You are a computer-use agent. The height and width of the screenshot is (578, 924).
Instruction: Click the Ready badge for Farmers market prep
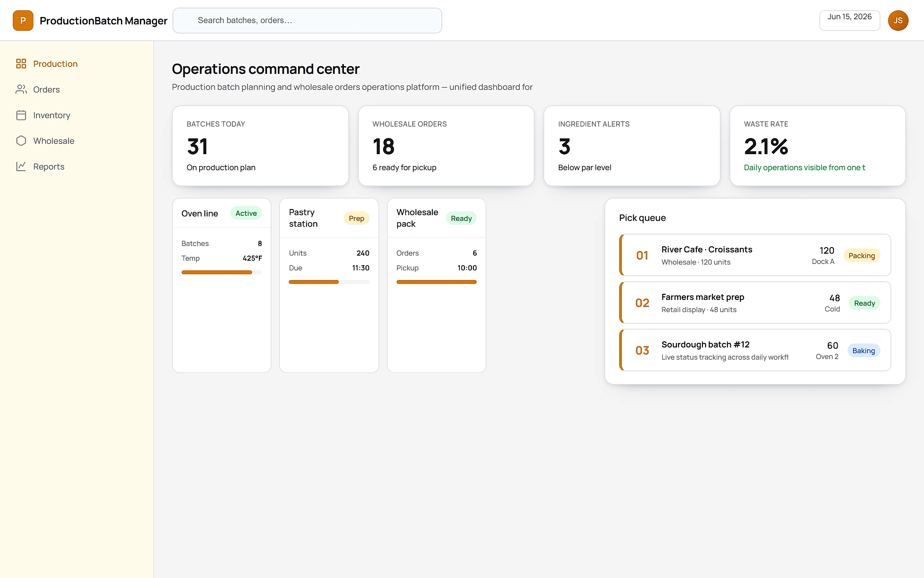pos(864,303)
